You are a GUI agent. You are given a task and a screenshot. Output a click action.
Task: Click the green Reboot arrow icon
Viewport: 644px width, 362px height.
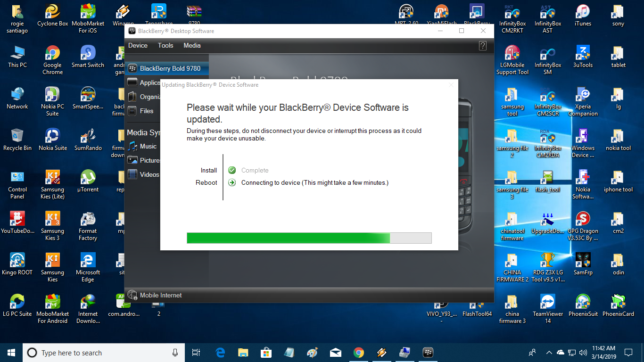[x=232, y=182]
